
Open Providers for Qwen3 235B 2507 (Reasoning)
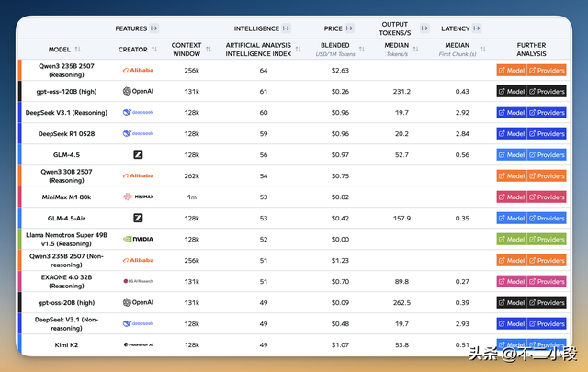tap(547, 70)
